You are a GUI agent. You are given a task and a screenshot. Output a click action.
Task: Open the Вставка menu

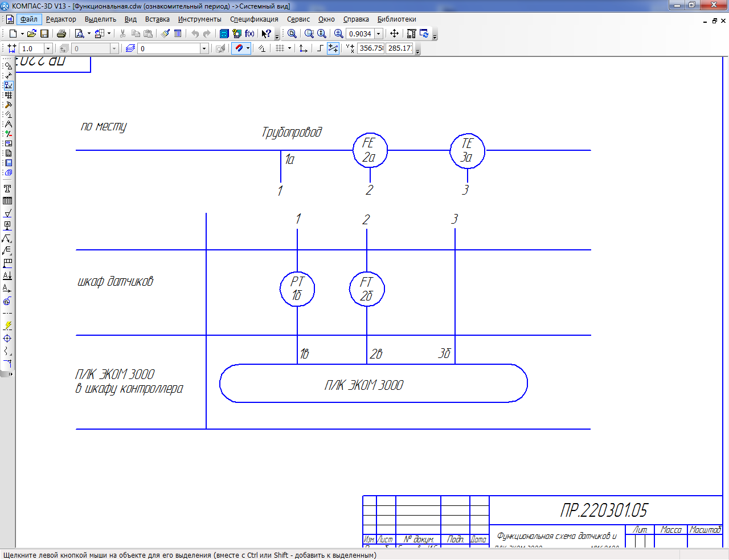click(x=157, y=19)
